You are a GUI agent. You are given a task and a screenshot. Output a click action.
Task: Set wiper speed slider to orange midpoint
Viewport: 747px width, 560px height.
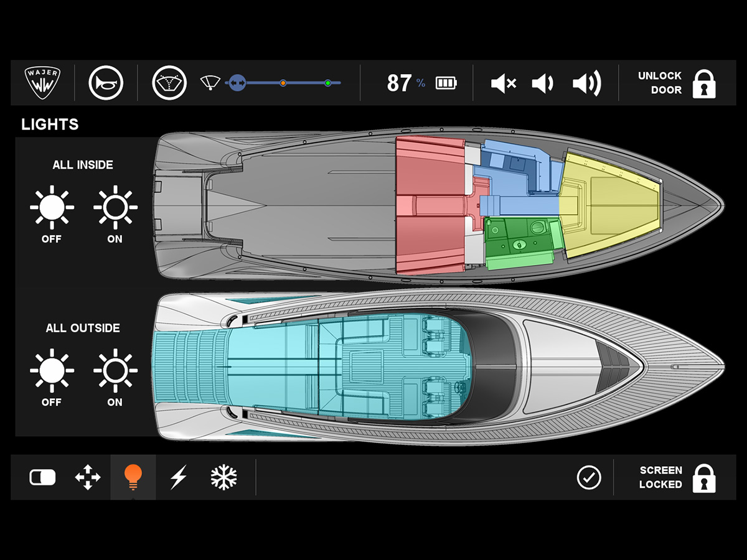point(283,83)
